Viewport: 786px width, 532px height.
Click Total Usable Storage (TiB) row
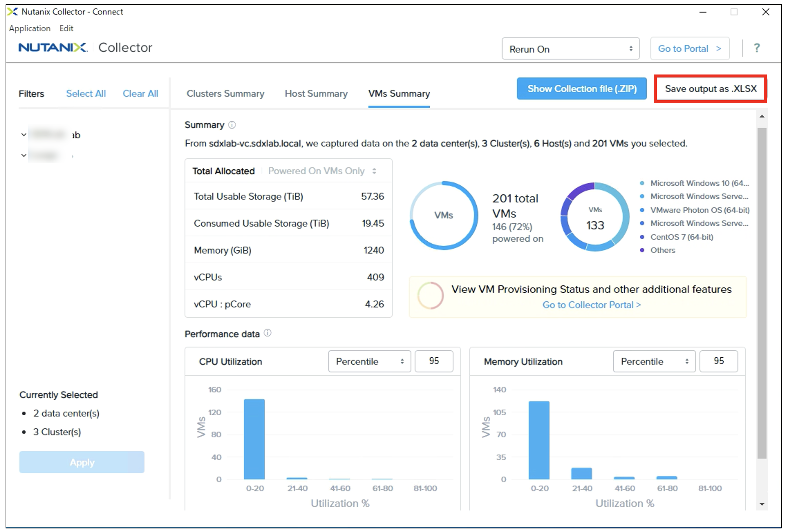(x=288, y=196)
